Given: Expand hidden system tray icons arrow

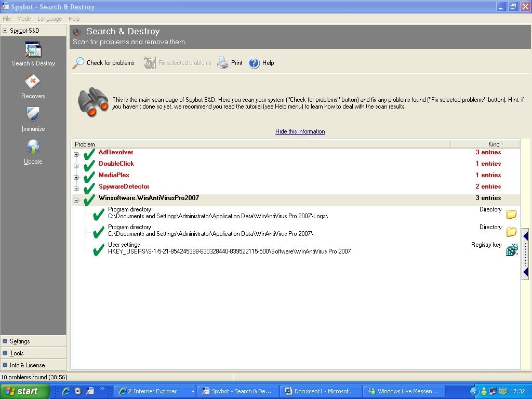Looking at the screenshot, I should pyautogui.click(x=474, y=391).
